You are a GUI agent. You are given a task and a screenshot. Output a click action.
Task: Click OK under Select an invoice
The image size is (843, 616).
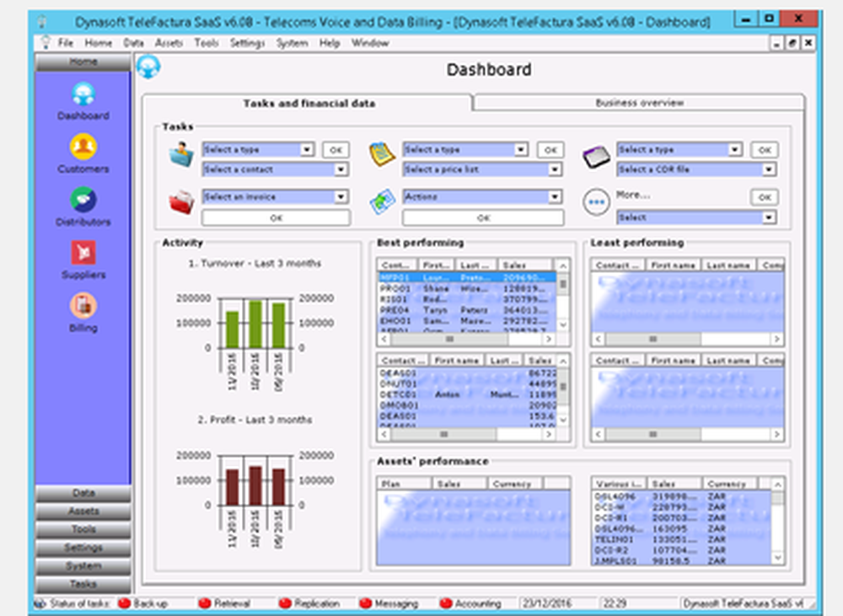click(x=276, y=217)
